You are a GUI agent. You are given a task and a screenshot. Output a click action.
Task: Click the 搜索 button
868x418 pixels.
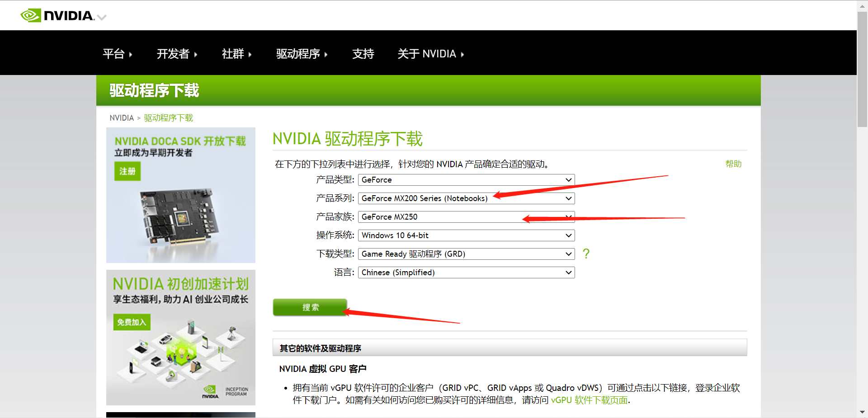point(310,307)
